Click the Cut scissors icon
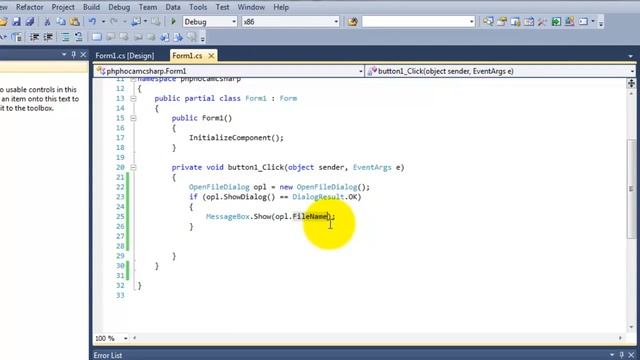Image resolution: width=640 pixels, height=360 pixels. [x=47, y=22]
